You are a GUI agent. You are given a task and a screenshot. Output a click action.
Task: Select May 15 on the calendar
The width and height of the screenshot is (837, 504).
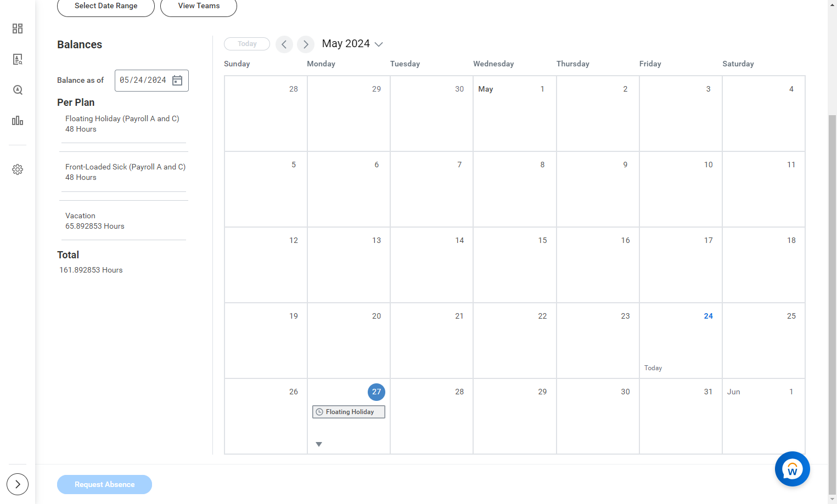click(x=514, y=265)
